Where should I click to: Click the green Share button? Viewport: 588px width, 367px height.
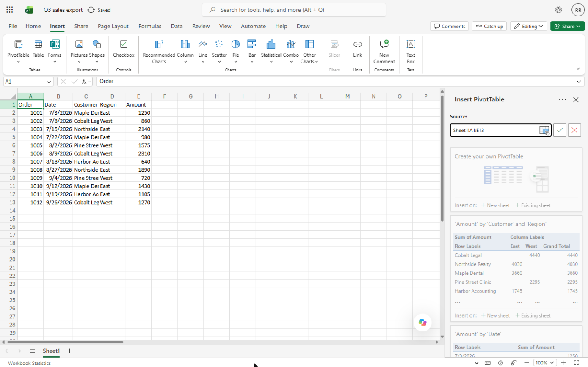567,26
